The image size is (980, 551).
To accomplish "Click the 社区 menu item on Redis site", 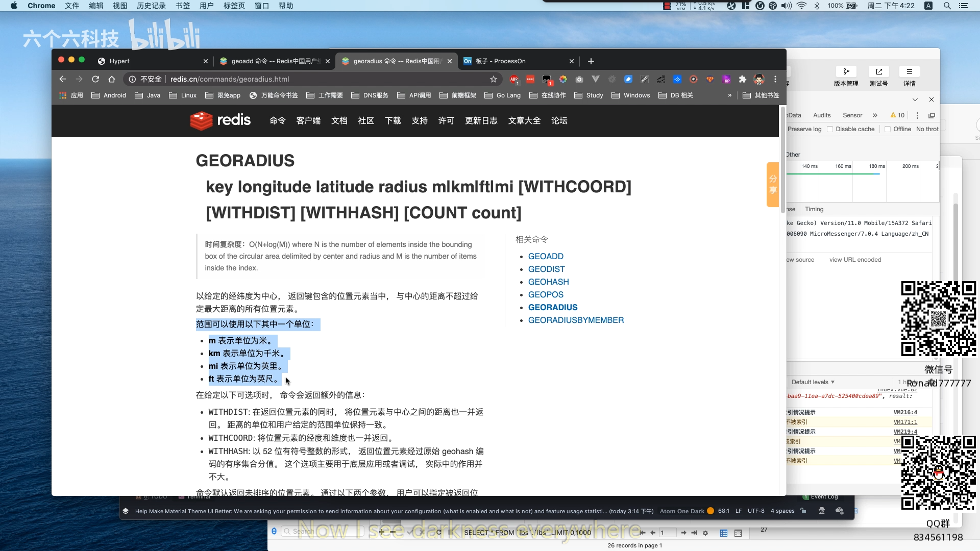I will 365,120.
